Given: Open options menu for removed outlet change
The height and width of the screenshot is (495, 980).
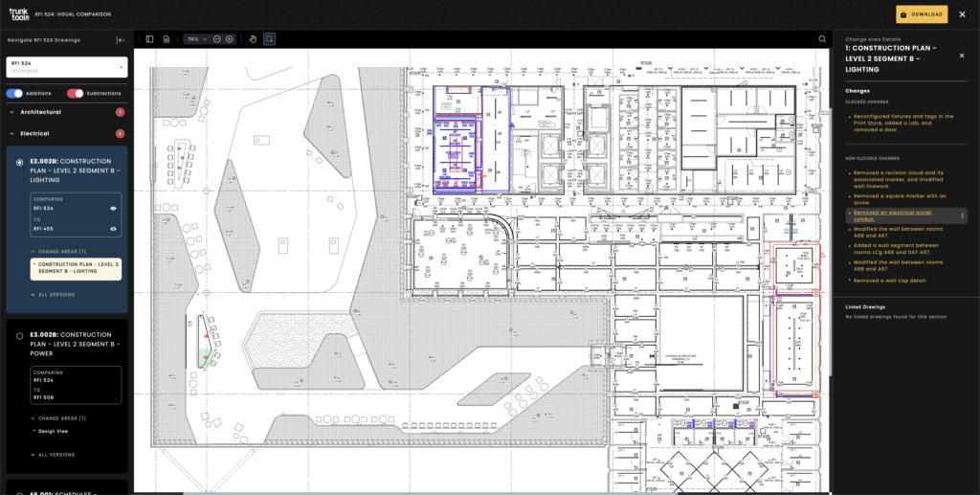Looking at the screenshot, I should pos(961,215).
